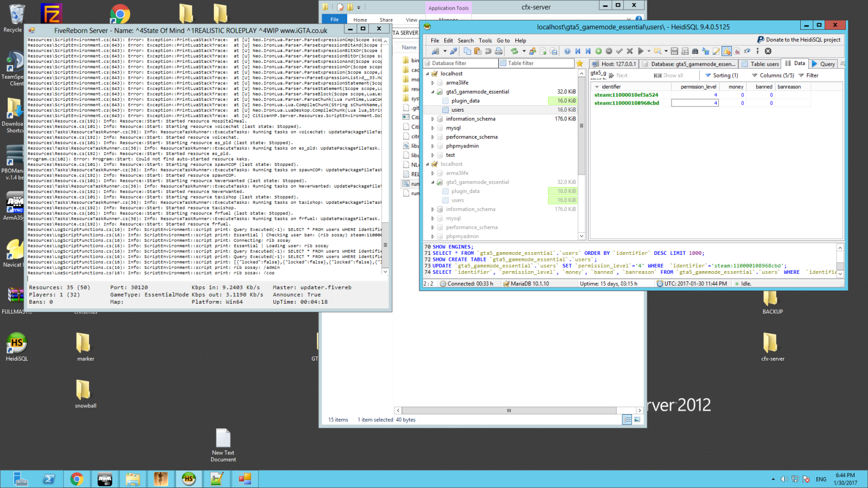Click the Donate to HeidiSQL project link

797,40
